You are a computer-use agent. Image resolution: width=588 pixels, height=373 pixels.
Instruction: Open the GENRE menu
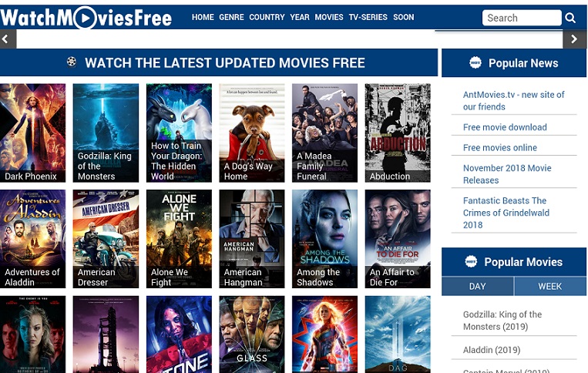231,17
